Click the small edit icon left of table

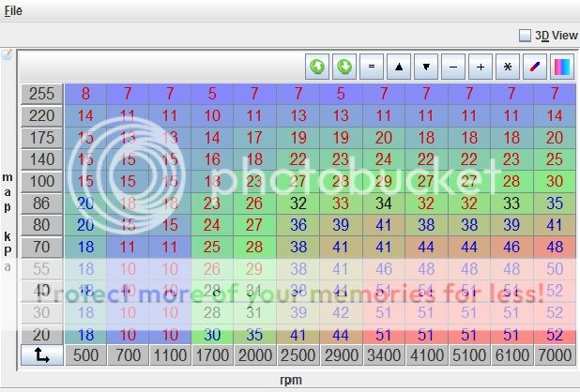7,55
